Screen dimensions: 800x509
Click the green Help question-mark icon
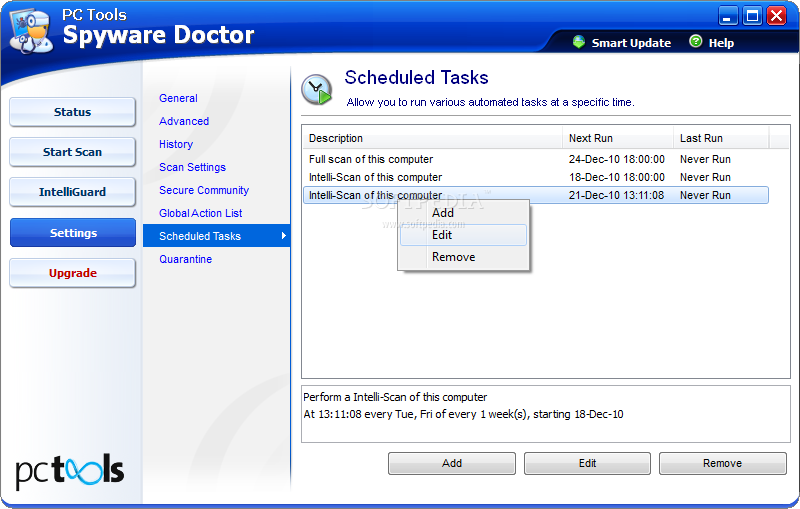tap(695, 41)
